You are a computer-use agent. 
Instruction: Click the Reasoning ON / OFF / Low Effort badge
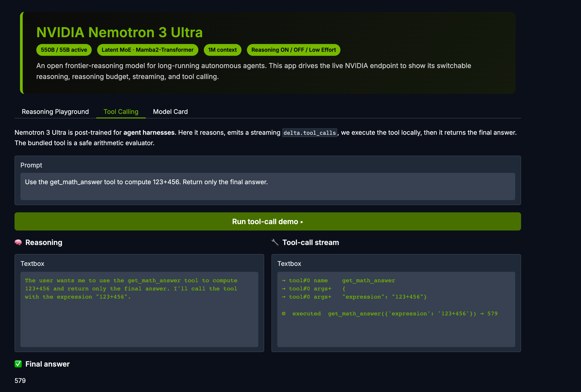click(293, 50)
